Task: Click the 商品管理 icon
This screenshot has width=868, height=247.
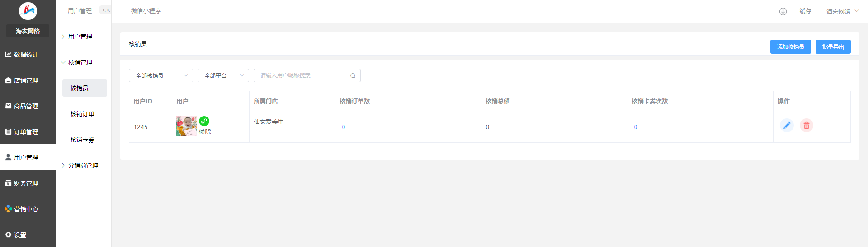Action: (x=8, y=106)
